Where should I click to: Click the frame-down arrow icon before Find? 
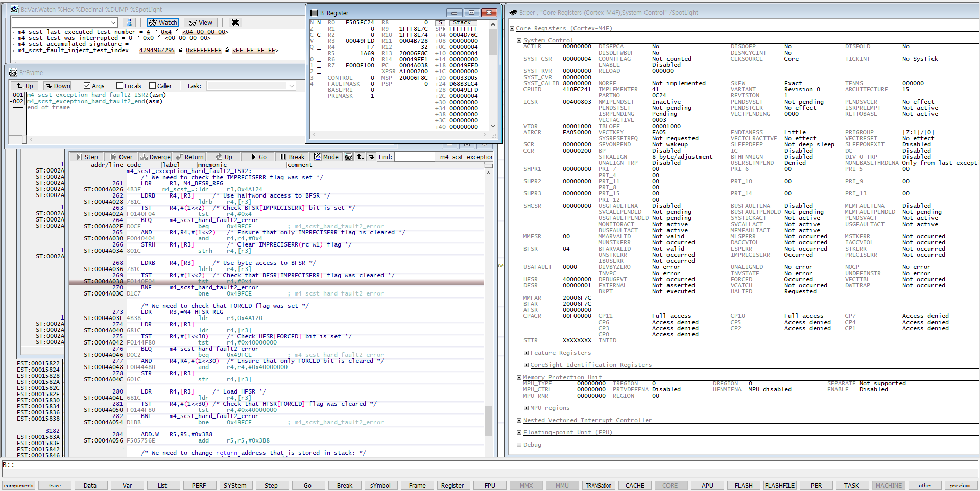click(371, 157)
